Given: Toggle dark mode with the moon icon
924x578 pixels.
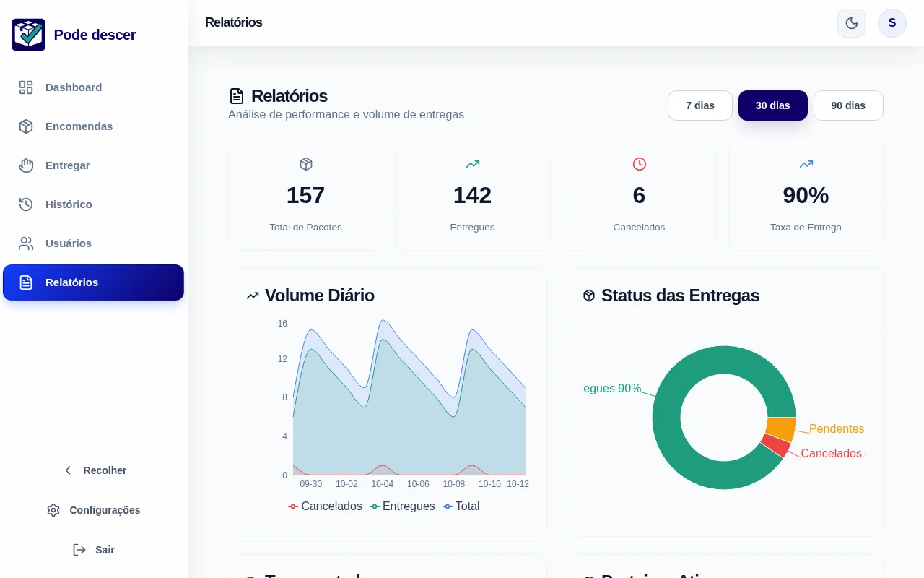Looking at the screenshot, I should [852, 23].
